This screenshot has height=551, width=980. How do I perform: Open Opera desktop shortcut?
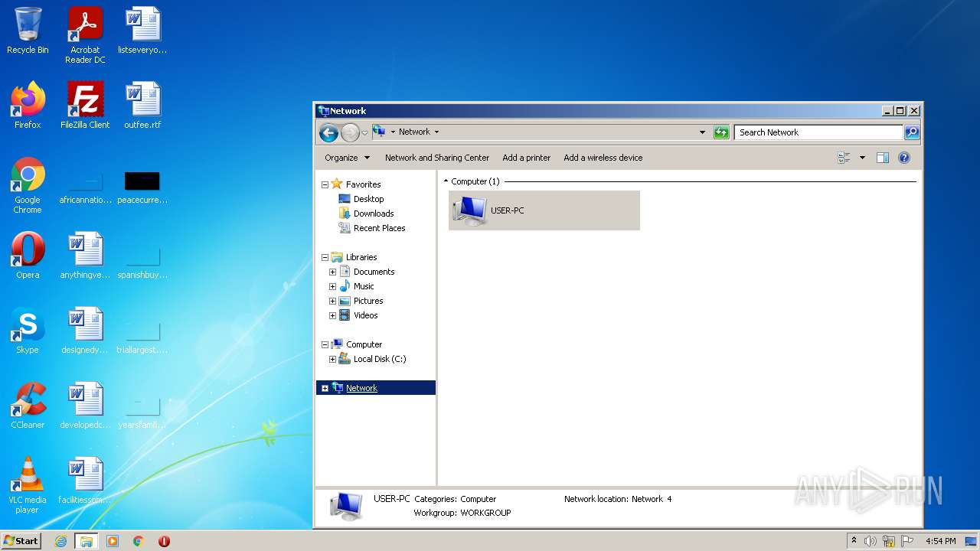tap(28, 256)
